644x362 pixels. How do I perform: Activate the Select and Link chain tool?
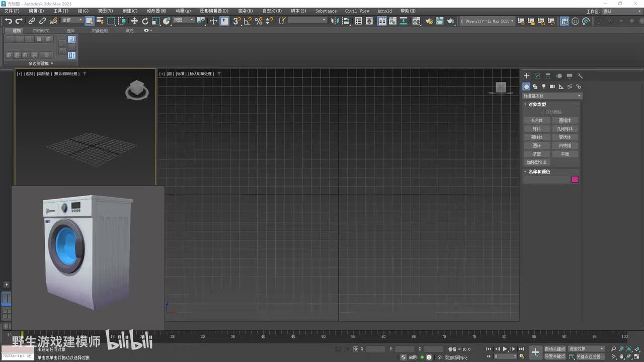tap(32, 21)
